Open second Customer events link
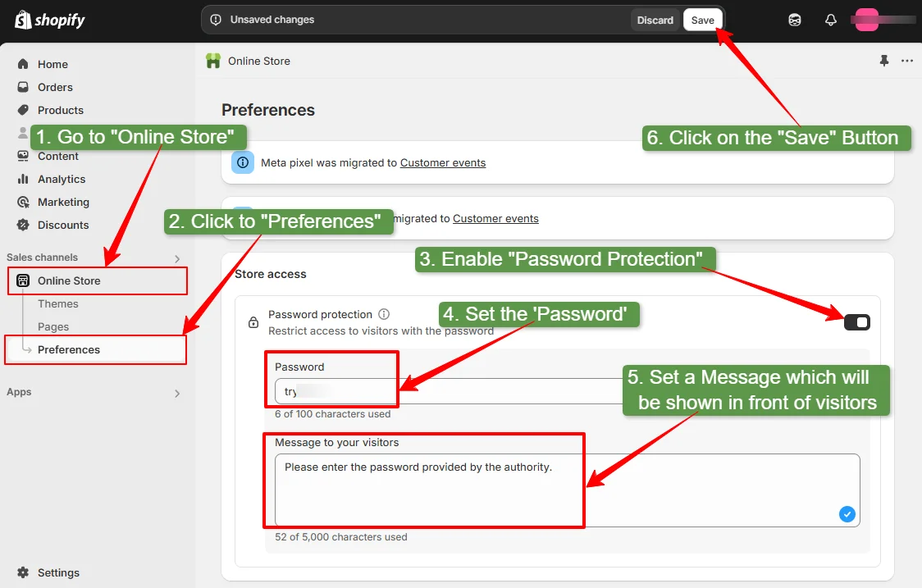Screen dimensions: 922x588 point(495,219)
